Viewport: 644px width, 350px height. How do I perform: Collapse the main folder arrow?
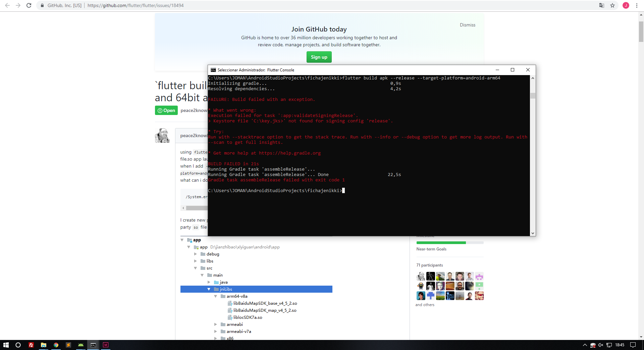(x=202, y=275)
